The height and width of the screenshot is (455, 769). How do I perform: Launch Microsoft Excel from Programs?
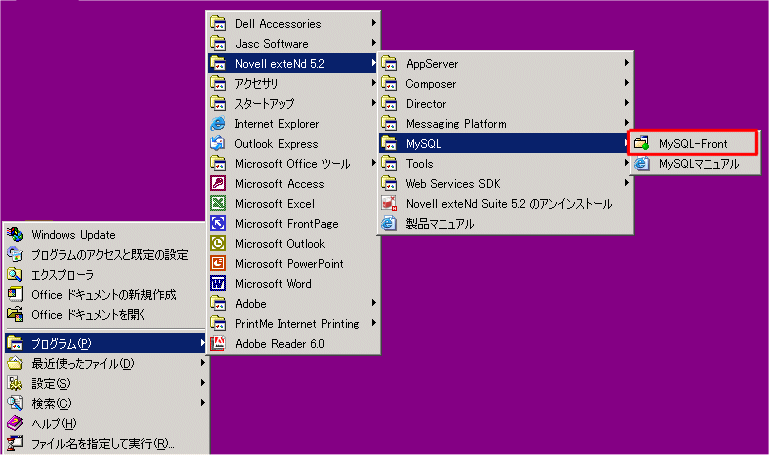coord(293,203)
